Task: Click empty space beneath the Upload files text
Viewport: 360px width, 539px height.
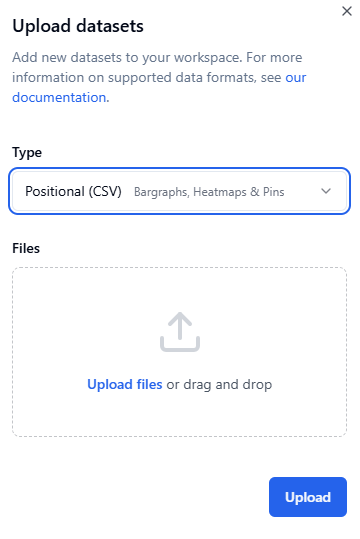Action: pyautogui.click(x=179, y=414)
